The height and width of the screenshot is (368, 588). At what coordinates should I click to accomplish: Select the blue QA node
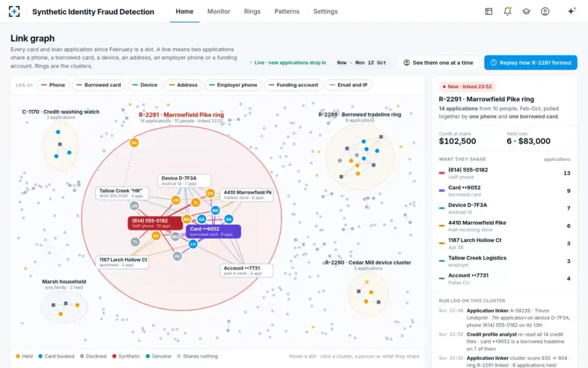click(x=201, y=219)
